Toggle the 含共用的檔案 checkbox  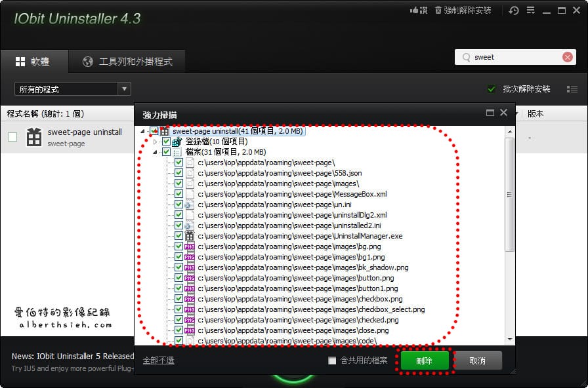[x=332, y=360]
